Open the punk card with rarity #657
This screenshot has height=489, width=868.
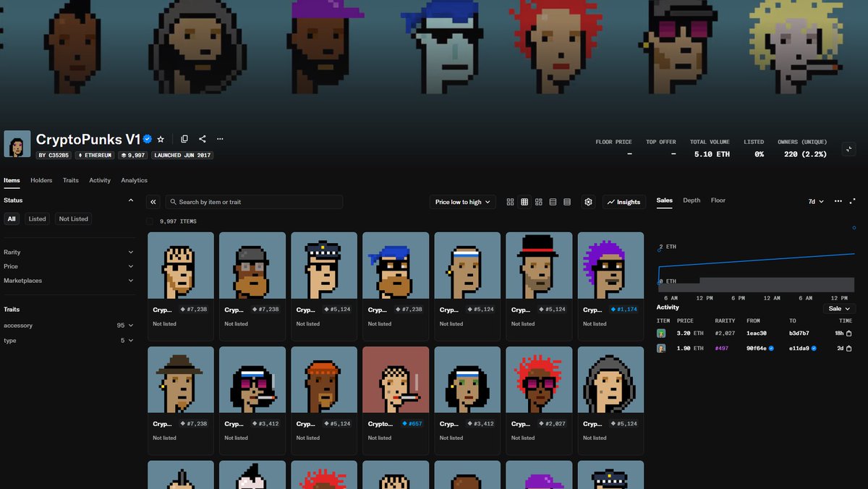click(x=396, y=401)
